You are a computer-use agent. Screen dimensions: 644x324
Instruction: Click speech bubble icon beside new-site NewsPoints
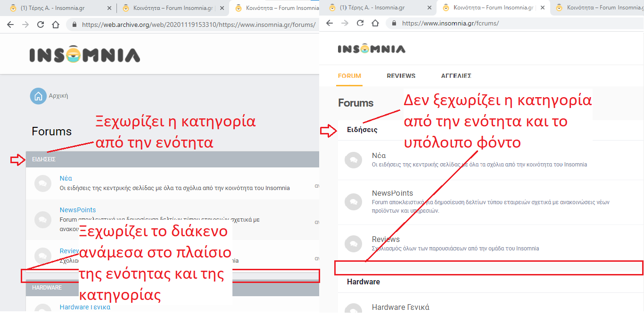click(353, 202)
